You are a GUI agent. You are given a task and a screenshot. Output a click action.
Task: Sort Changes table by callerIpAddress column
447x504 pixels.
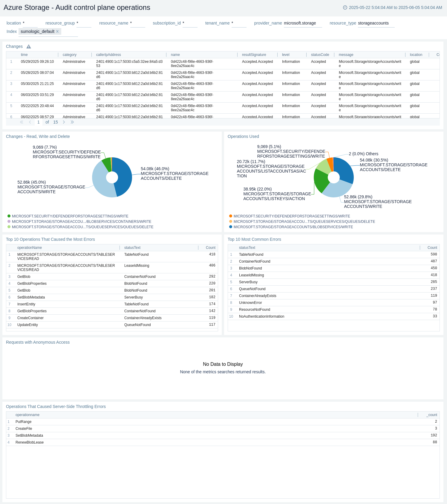(108, 55)
